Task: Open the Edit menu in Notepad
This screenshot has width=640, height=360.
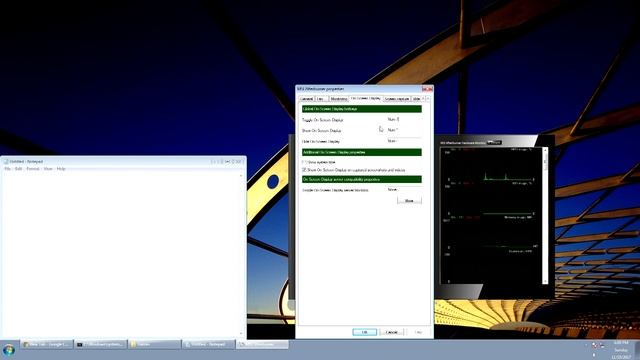Action: (x=18, y=169)
